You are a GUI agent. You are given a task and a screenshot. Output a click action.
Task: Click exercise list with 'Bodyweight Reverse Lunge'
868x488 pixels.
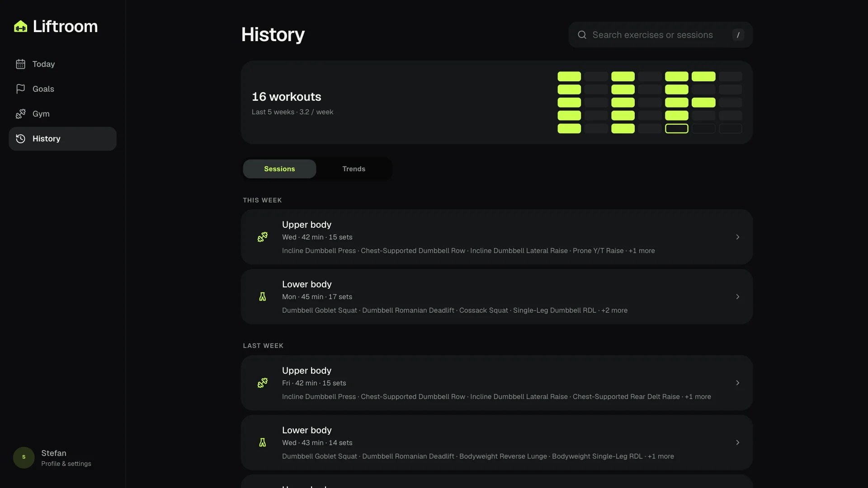[x=478, y=456]
